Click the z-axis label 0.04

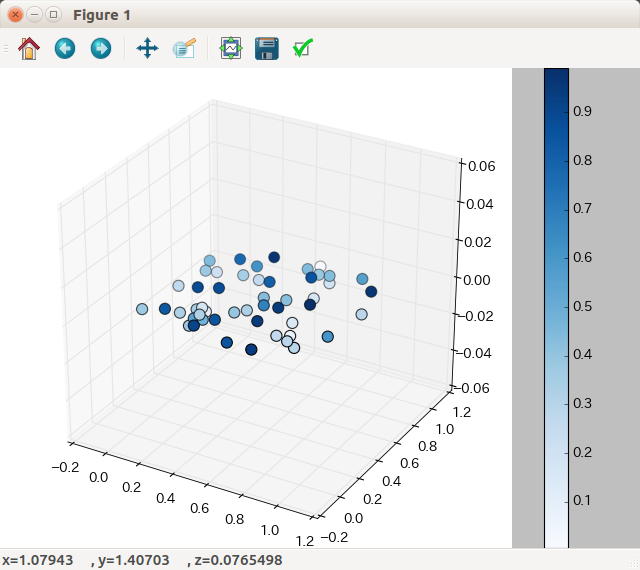[x=480, y=204]
